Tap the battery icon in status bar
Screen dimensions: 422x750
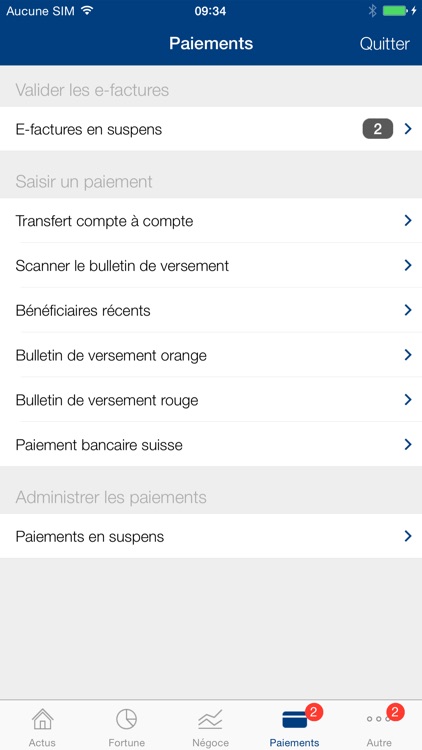(x=395, y=11)
